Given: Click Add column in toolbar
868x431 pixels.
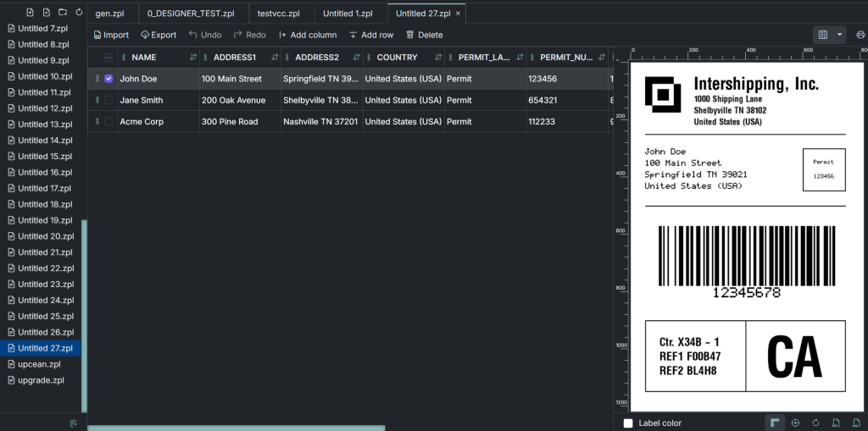Looking at the screenshot, I should (x=308, y=35).
